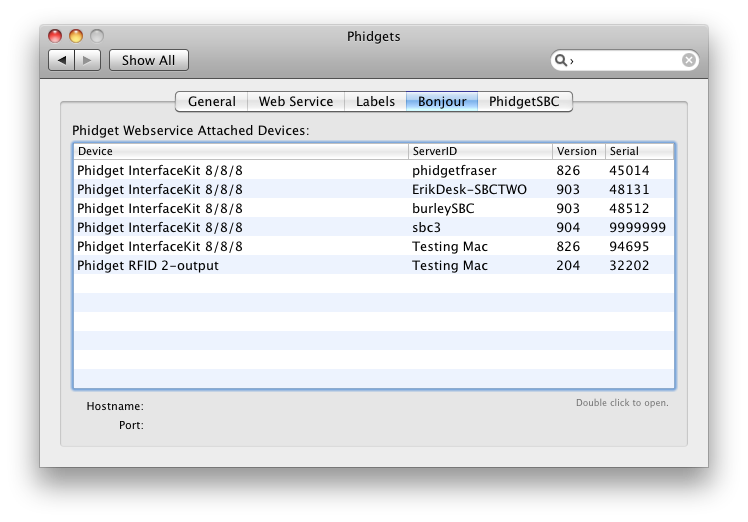Select InterfaceKit row with serial 48512
Screen dimensions: 748x522
click(x=374, y=208)
